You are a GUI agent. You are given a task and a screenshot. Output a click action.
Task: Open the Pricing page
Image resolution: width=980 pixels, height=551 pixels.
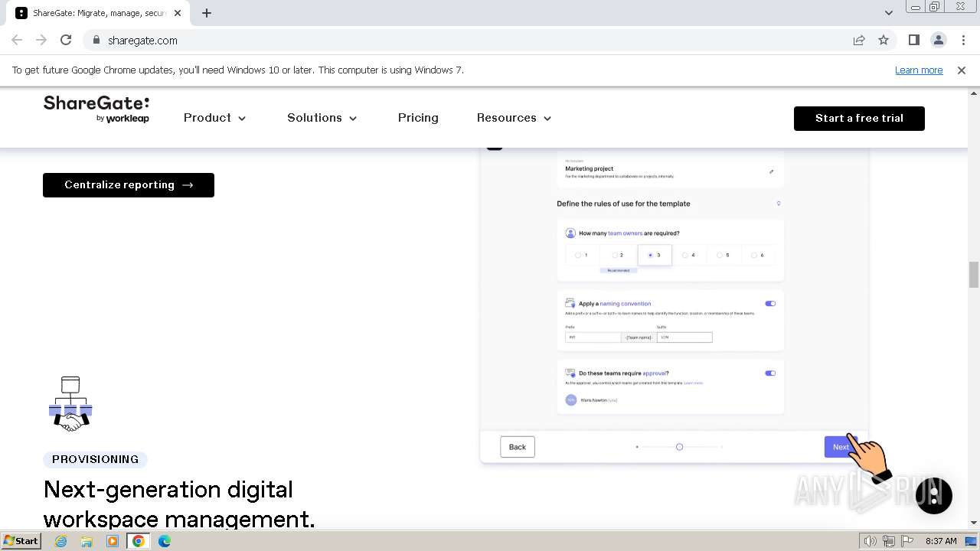[x=418, y=118]
